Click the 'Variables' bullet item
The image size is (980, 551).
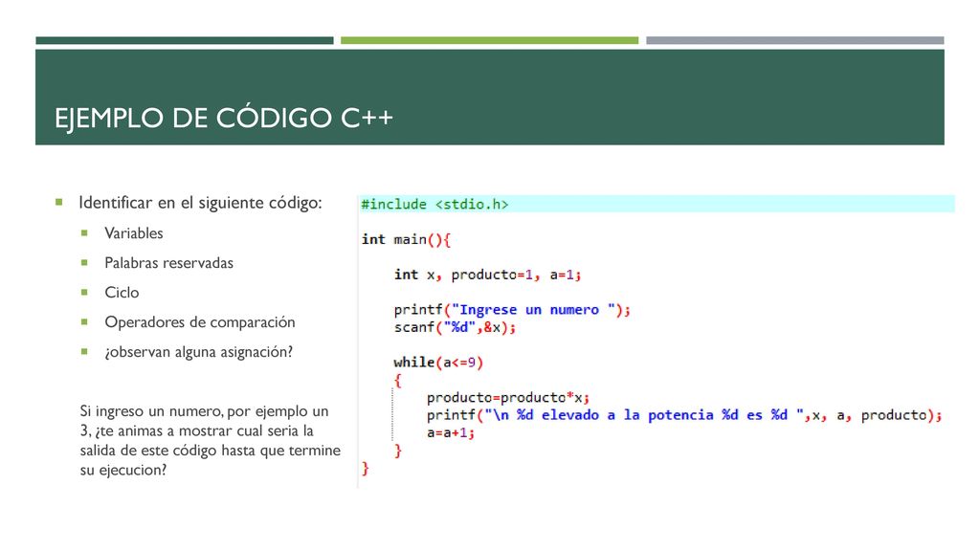(x=134, y=233)
